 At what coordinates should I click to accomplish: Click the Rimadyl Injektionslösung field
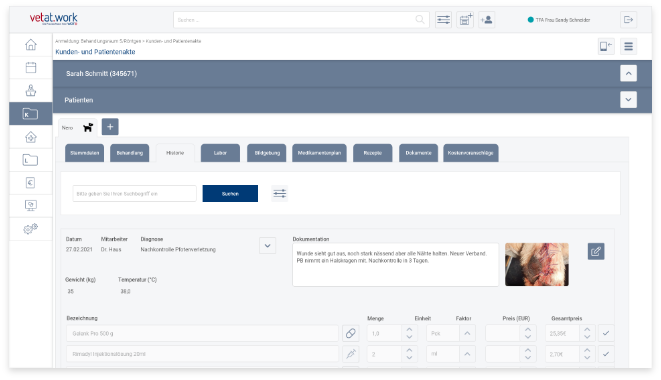(202, 354)
